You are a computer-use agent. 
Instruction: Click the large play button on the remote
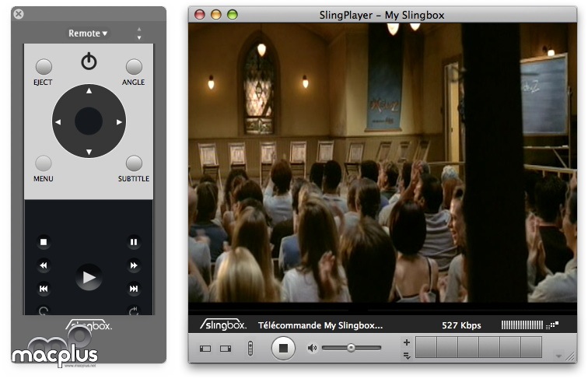pyautogui.click(x=89, y=277)
